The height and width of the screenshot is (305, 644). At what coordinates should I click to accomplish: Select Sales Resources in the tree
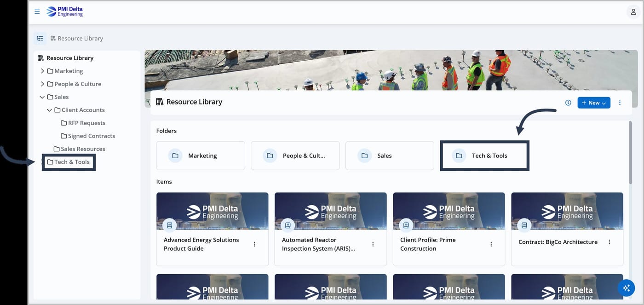pos(79,149)
